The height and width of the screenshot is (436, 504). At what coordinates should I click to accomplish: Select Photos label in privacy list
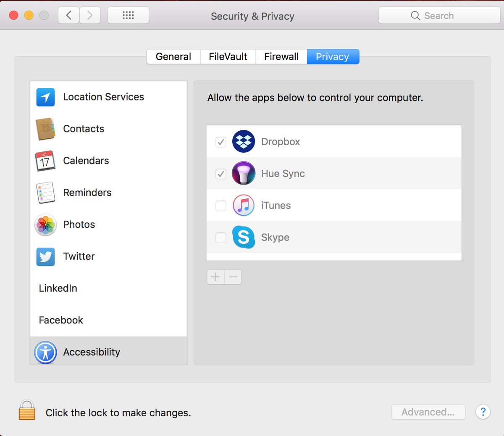(x=79, y=225)
